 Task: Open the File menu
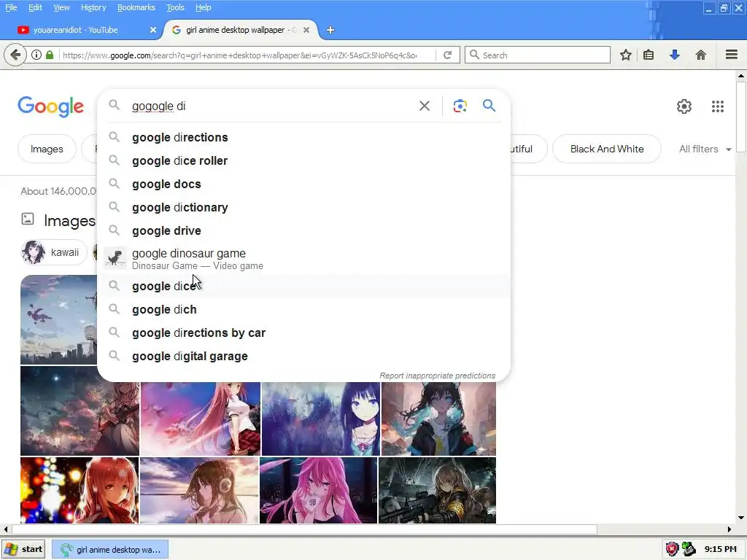click(x=11, y=7)
